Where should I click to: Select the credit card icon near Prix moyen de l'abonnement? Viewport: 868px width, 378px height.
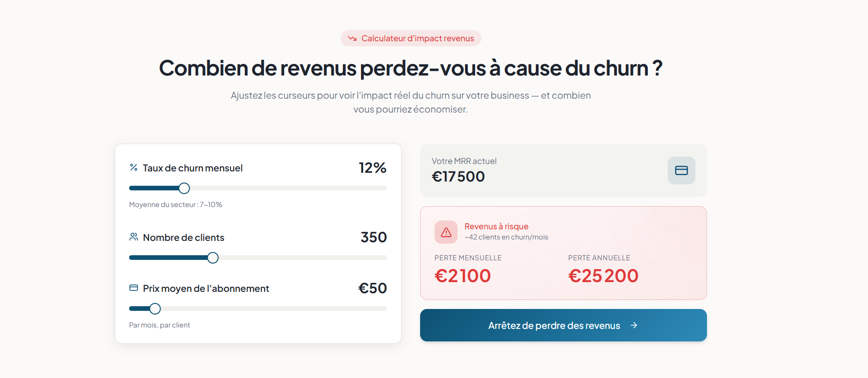(x=134, y=288)
